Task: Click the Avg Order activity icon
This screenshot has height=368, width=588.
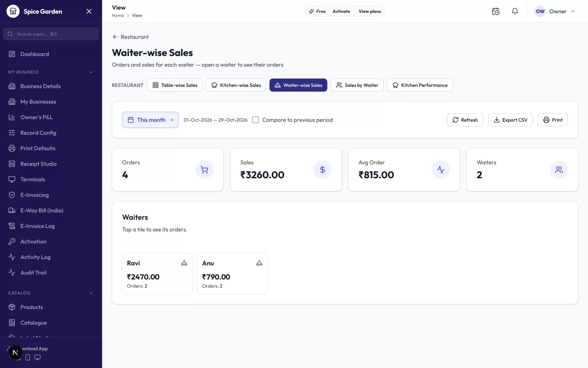Action: coord(441,170)
